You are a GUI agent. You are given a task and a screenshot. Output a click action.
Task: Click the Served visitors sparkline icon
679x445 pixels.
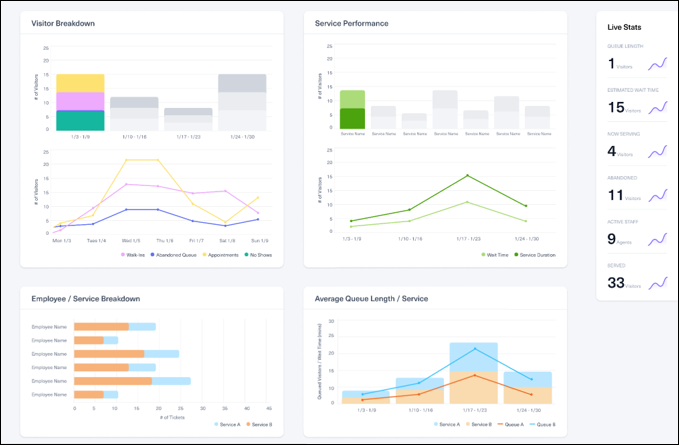[x=657, y=284]
